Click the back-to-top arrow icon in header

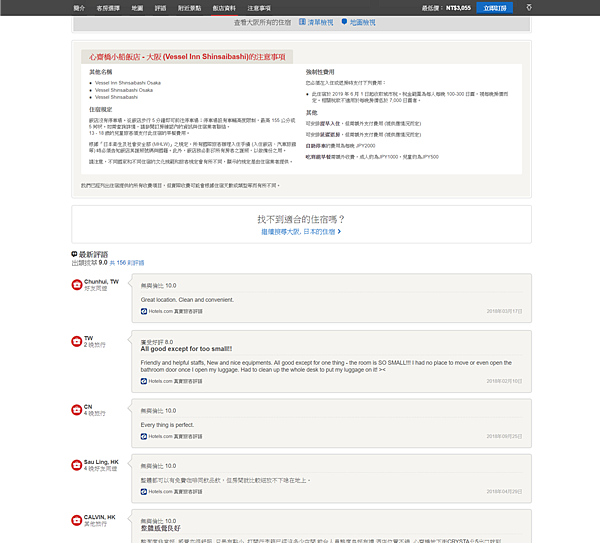[529, 7]
